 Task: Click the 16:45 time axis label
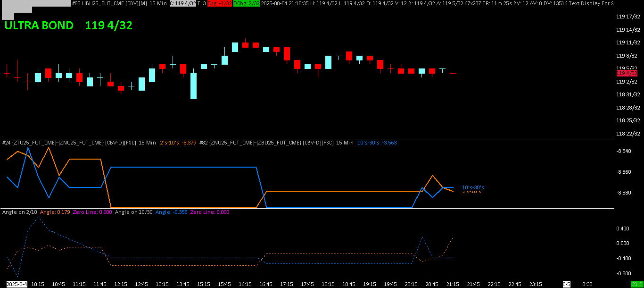266,284
